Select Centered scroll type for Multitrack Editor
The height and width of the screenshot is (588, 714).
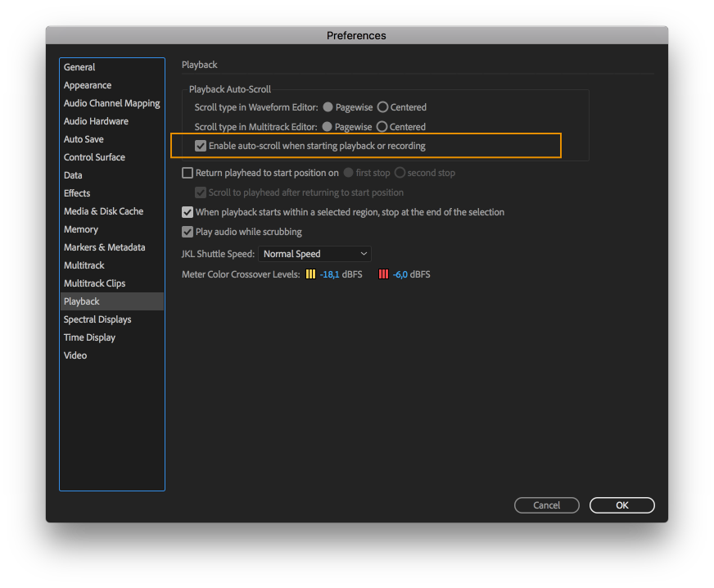(x=382, y=127)
